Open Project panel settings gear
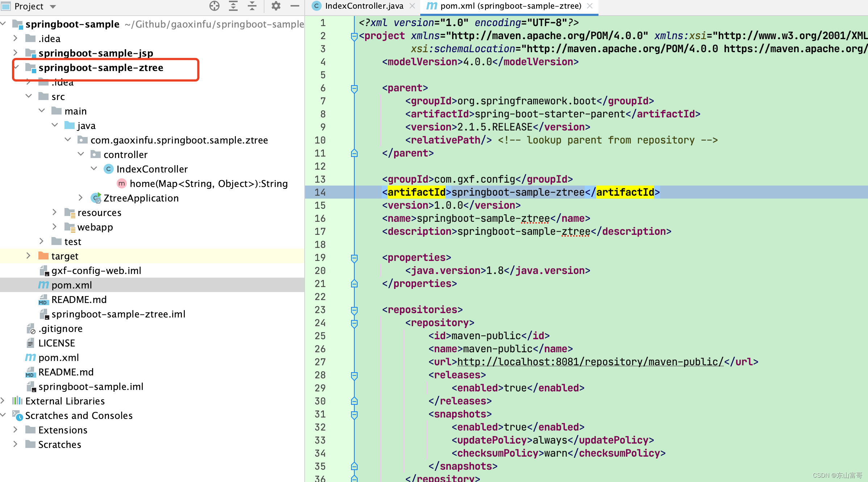This screenshot has width=868, height=482. pyautogui.click(x=276, y=6)
